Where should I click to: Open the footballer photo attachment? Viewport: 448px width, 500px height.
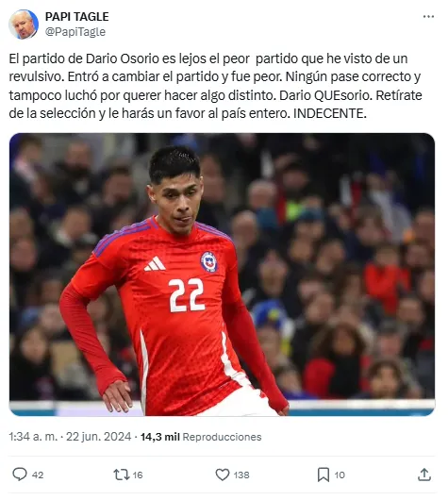(222, 275)
